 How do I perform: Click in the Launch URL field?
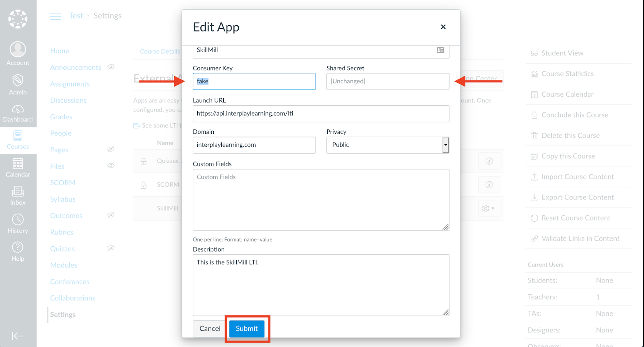point(321,114)
